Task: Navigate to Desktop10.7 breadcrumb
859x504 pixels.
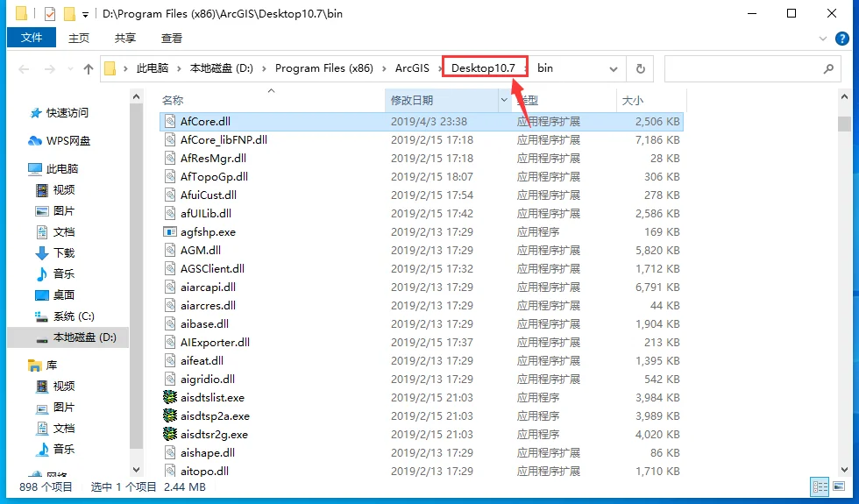Action: [483, 68]
